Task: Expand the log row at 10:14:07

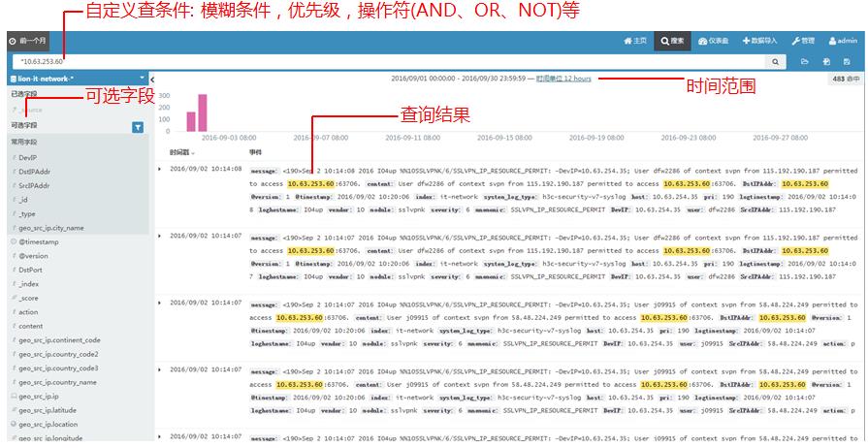Action: 161,235
